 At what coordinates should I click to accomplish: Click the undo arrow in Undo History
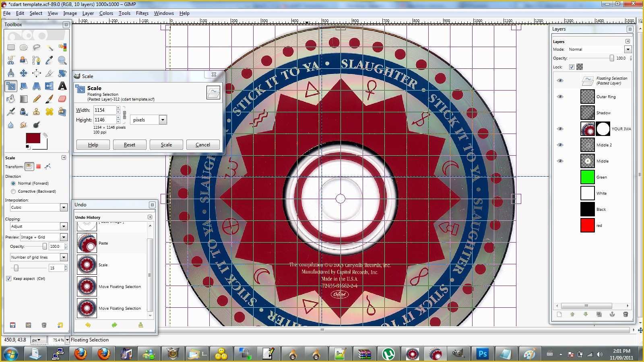click(88, 325)
